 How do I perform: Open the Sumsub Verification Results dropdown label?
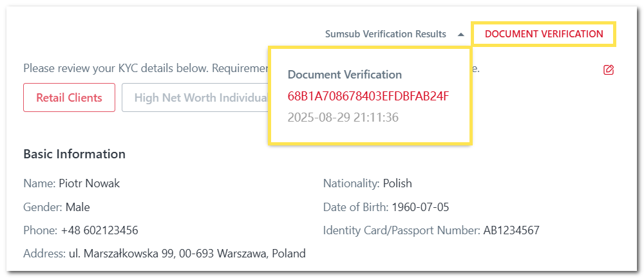pos(385,34)
